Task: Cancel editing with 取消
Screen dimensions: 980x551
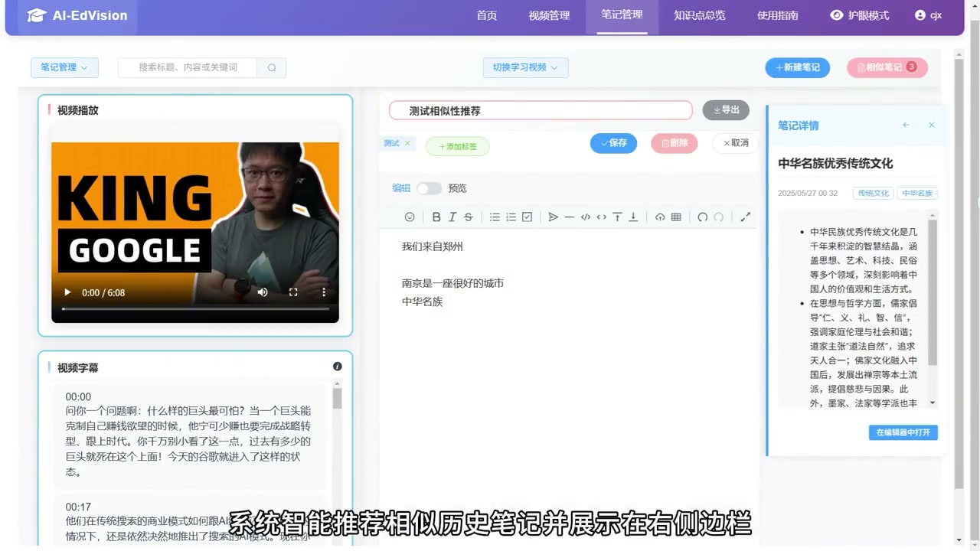Action: pyautogui.click(x=735, y=143)
